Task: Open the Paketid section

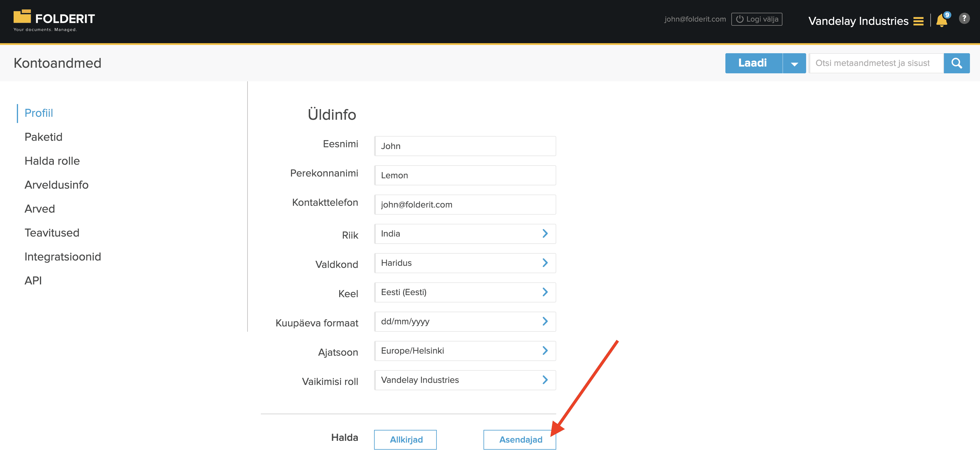Action: tap(43, 137)
